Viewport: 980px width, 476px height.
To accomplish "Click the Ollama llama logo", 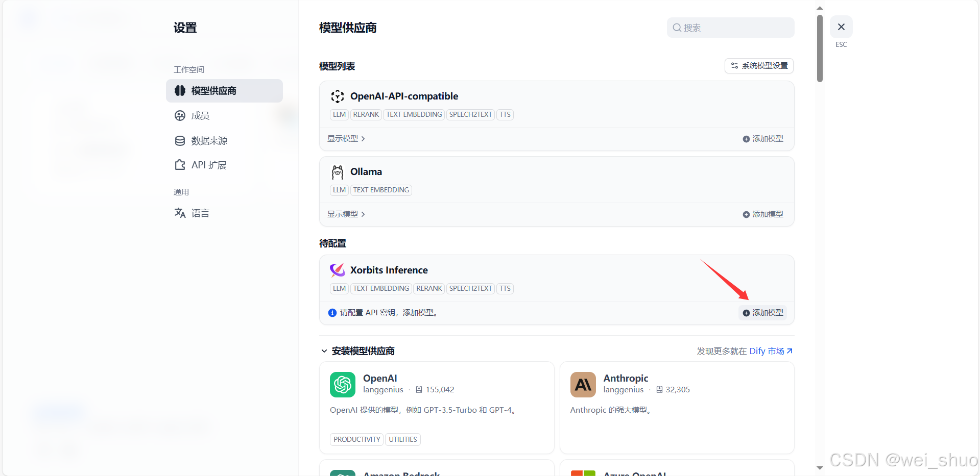I will coord(337,172).
